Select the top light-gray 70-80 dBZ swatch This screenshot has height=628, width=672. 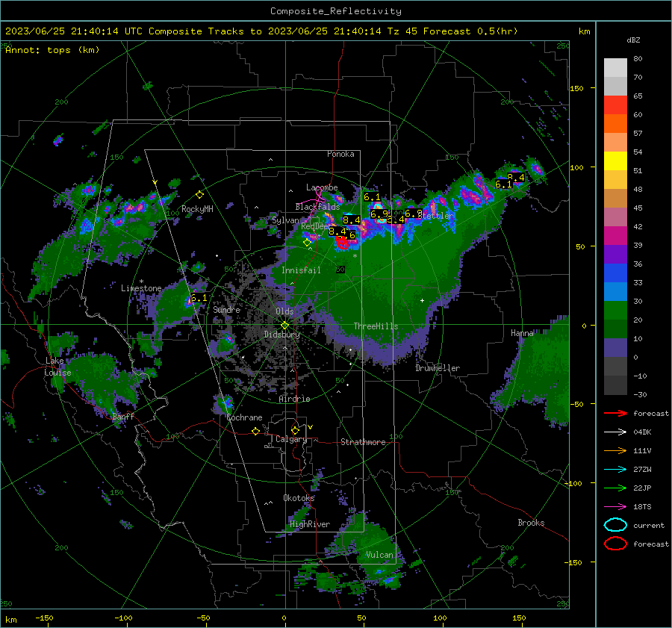coord(615,68)
